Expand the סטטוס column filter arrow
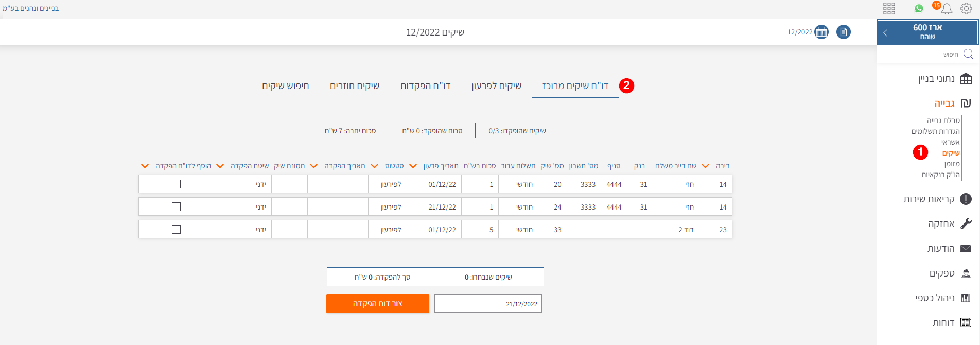This screenshot has width=980, height=345. coord(375,166)
